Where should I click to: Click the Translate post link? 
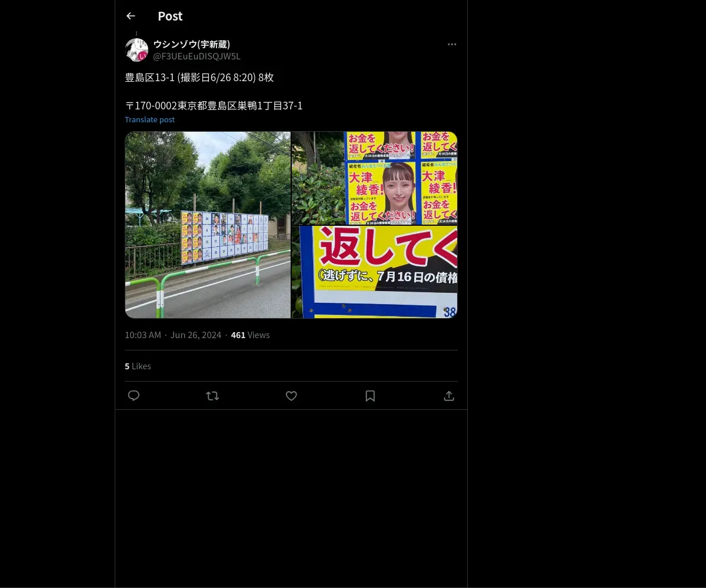(149, 119)
